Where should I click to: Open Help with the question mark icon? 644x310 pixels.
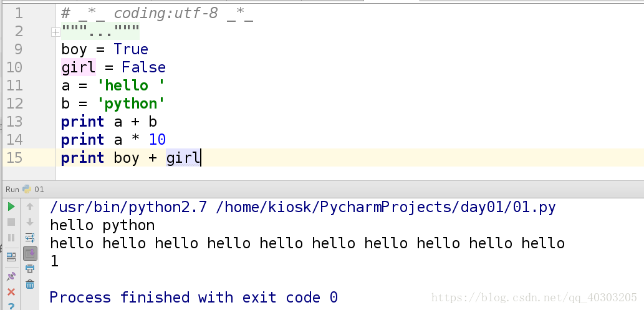click(x=11, y=305)
